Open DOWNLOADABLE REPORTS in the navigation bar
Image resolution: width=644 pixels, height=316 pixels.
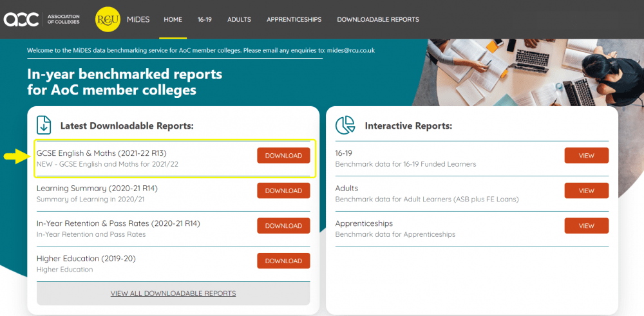click(x=377, y=19)
